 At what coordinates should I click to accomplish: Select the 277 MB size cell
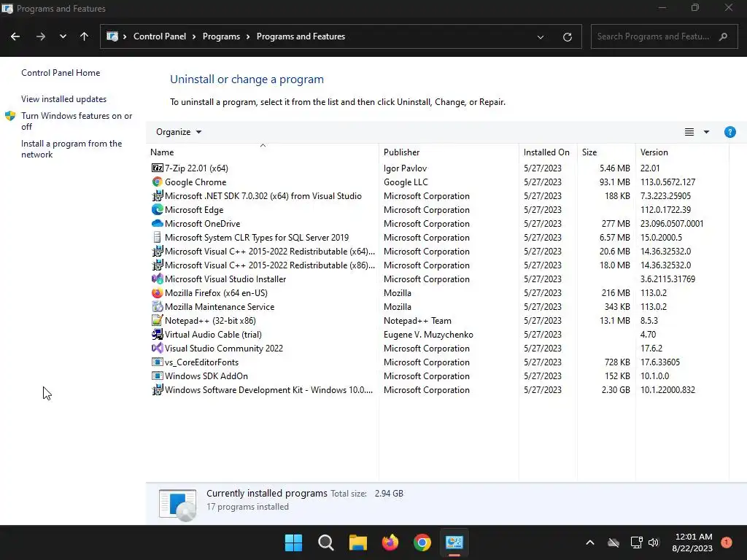(616, 223)
